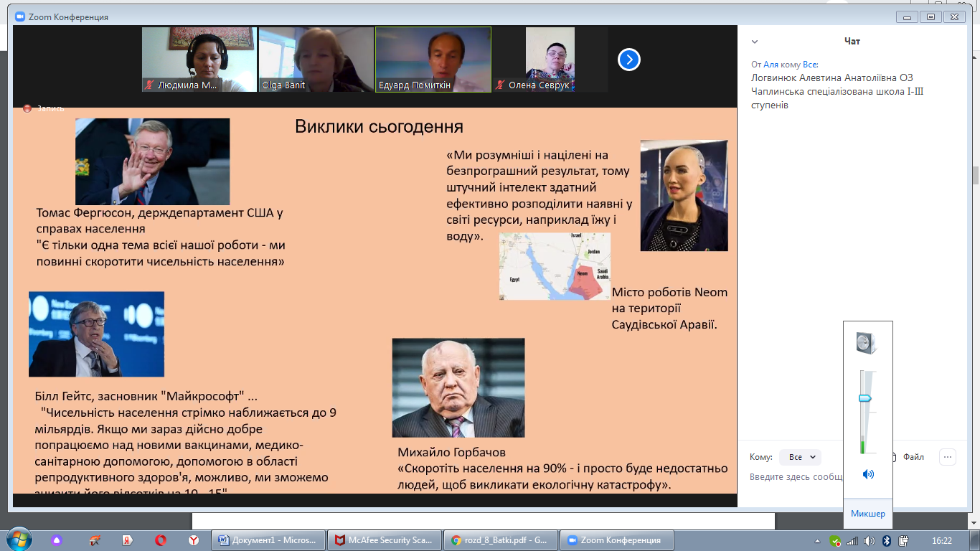980x551 pixels.
Task: Click the speaker device icon in volume popup
Action: [x=866, y=344]
